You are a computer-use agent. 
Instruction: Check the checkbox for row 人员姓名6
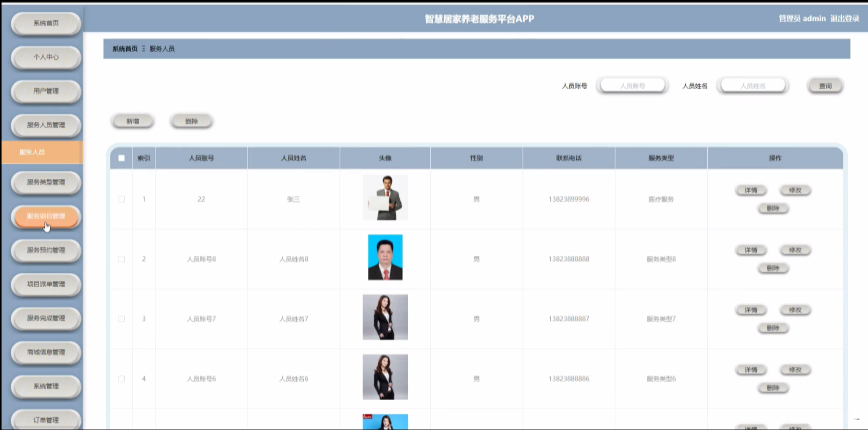pos(122,379)
